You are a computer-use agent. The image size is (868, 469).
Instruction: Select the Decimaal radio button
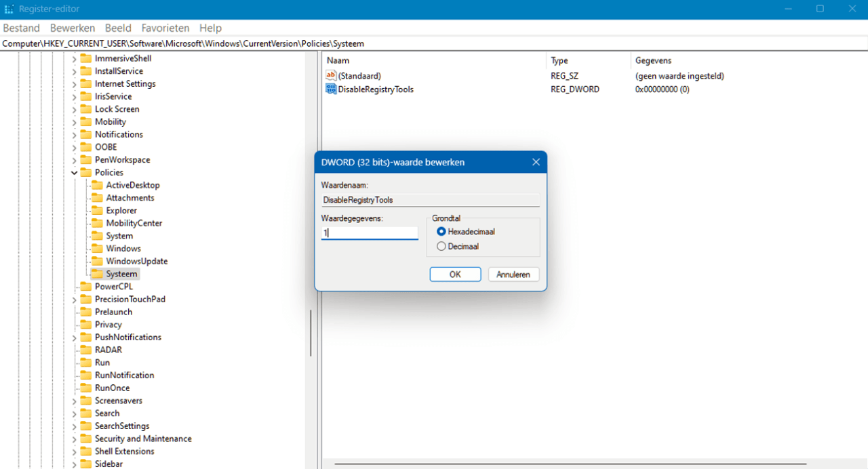click(441, 245)
